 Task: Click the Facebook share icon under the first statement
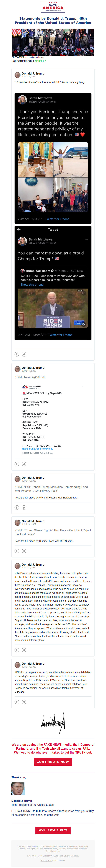(x=17, y=354)
